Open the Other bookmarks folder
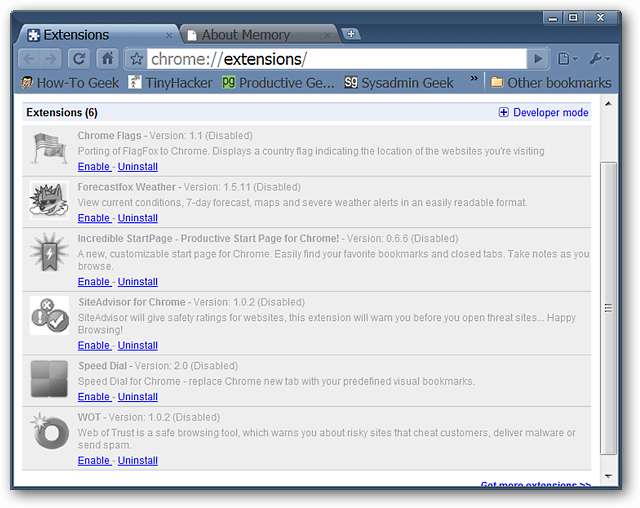 (x=551, y=83)
